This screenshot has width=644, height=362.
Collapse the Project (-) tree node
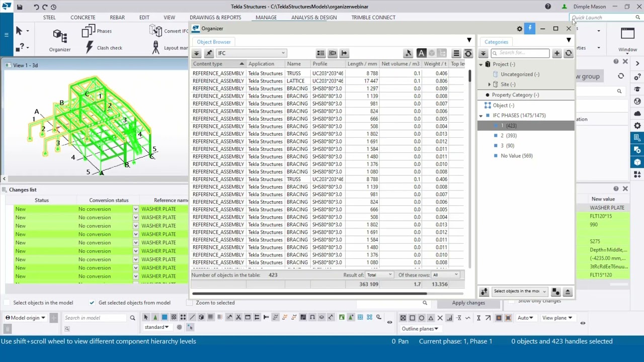tap(480, 64)
